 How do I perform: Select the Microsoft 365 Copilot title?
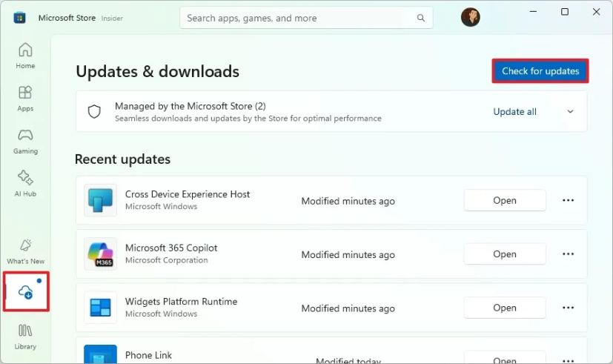click(171, 248)
